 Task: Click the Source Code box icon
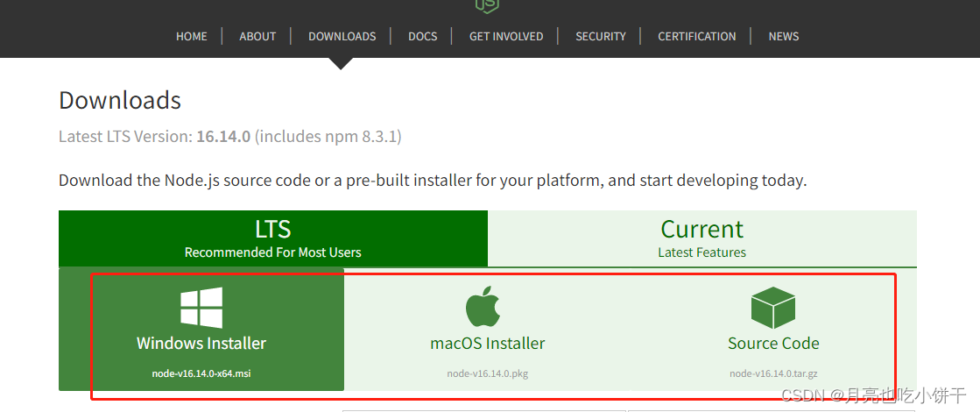tap(773, 308)
